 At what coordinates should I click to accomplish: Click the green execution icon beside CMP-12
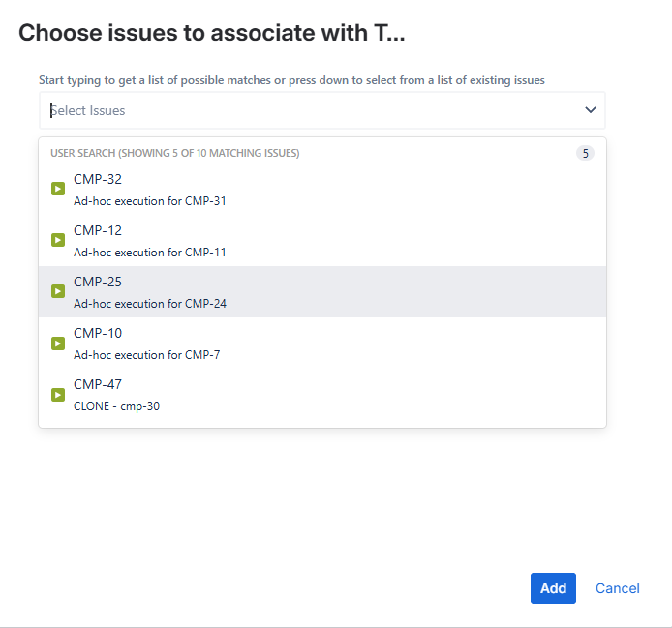58,240
